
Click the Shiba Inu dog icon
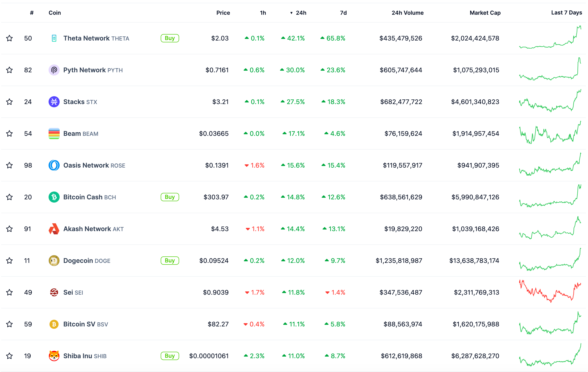54,356
